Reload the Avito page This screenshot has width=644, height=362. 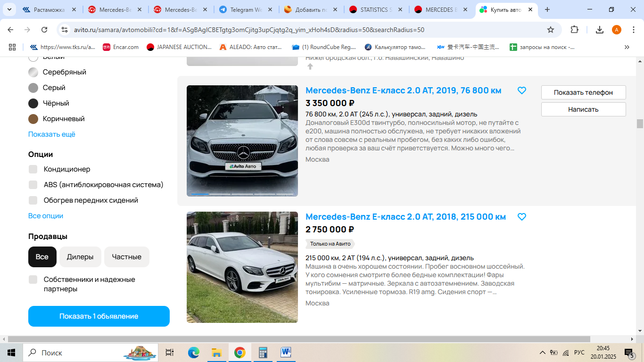[44, 30]
